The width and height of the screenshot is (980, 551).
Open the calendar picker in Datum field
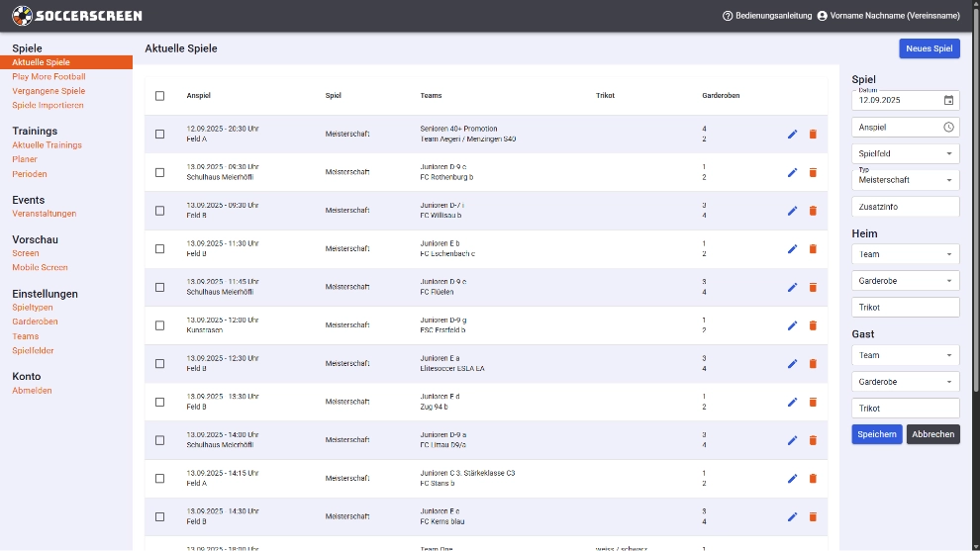pos(948,100)
